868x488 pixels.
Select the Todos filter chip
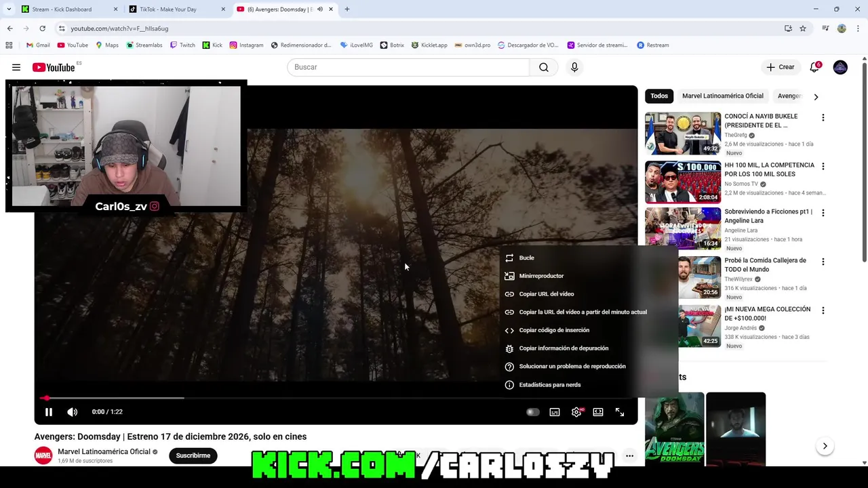click(x=659, y=96)
